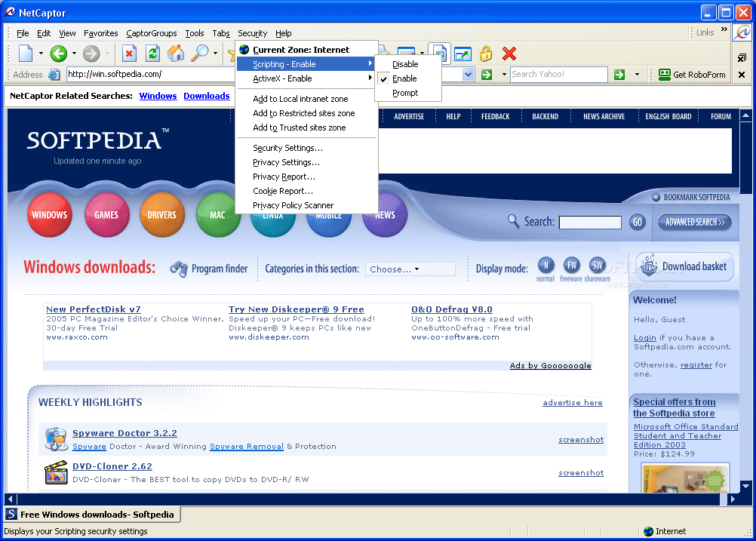
Task: Click the Softpedia Search text box
Action: pos(590,223)
